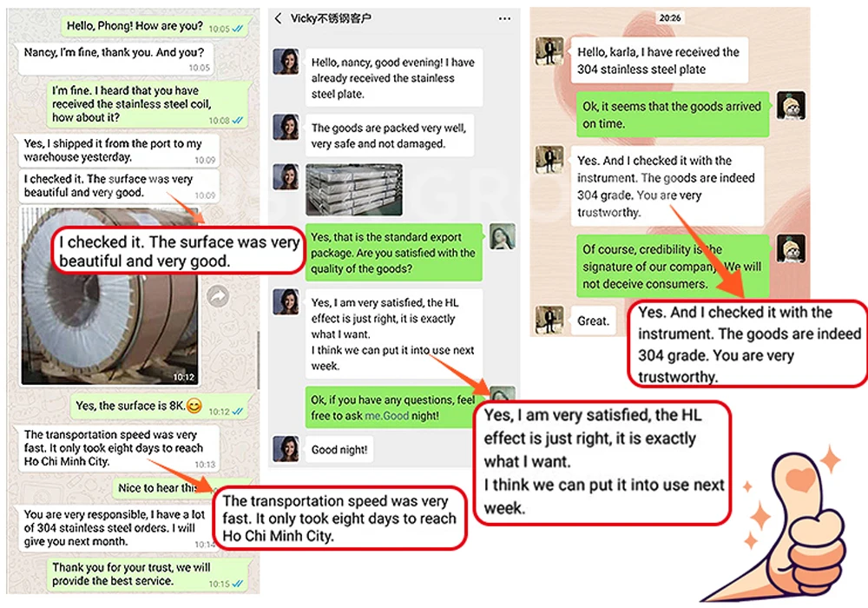Viewport: 868px width, 608px height.
Task: Open the three-dots menu in Vicky chat
Action: (504, 18)
